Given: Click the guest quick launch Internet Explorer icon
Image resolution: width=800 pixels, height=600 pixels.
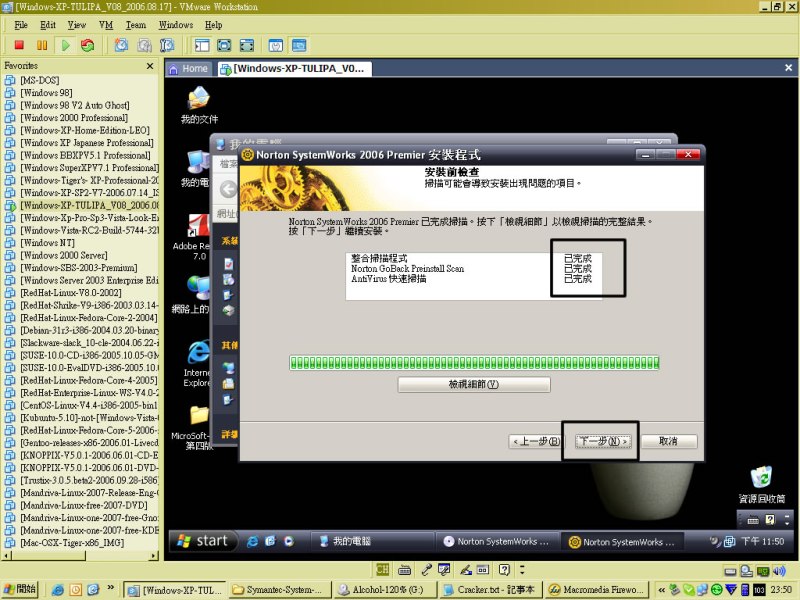Looking at the screenshot, I should pyautogui.click(x=252, y=541).
